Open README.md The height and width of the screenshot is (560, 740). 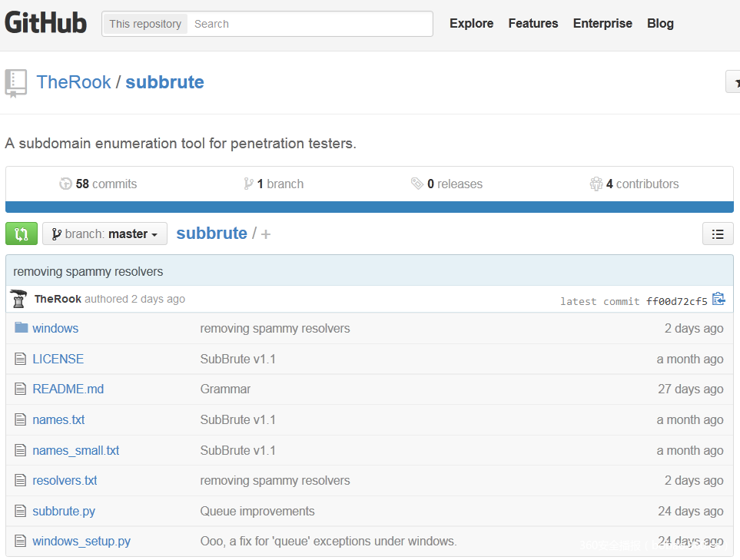[68, 389]
